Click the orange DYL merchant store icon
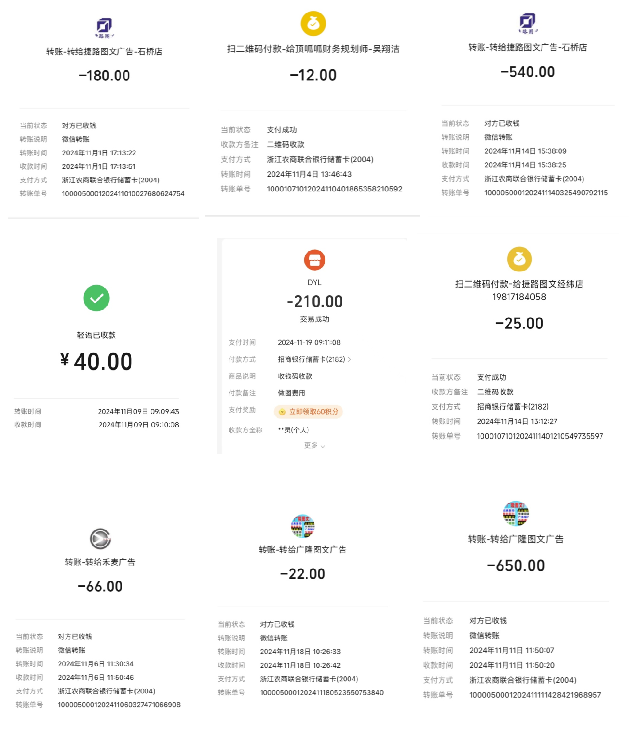This screenshot has height=729, width=629. (x=314, y=260)
